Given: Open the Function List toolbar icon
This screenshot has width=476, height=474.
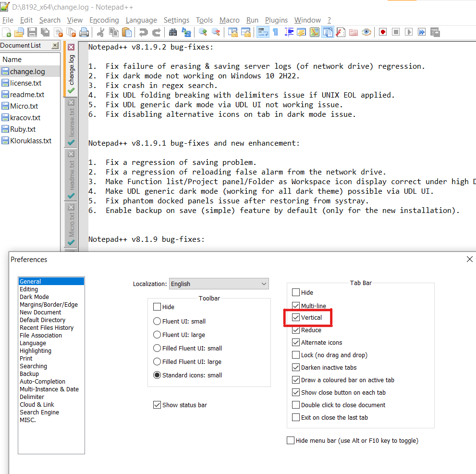Looking at the screenshot, I should [341, 32].
